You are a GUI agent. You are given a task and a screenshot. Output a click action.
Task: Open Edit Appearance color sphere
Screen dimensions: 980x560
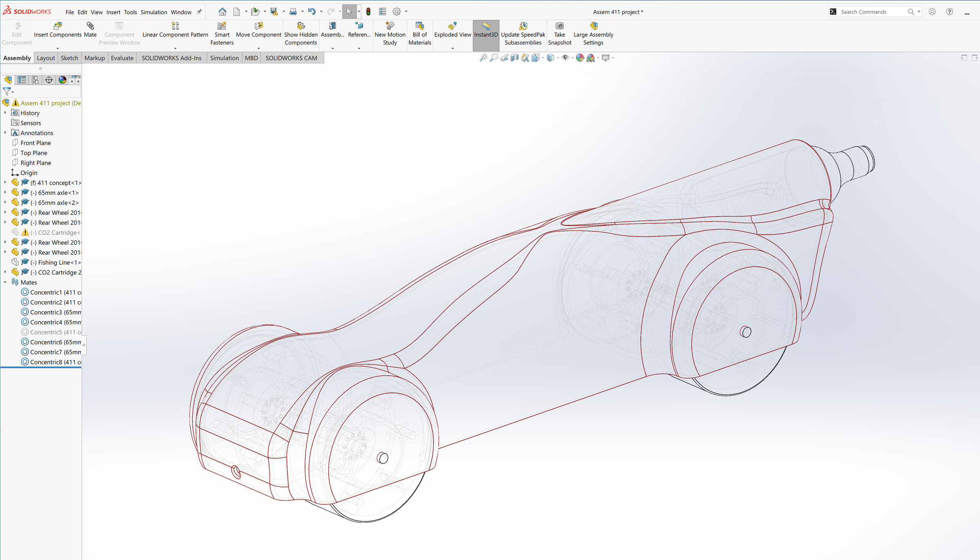(580, 58)
